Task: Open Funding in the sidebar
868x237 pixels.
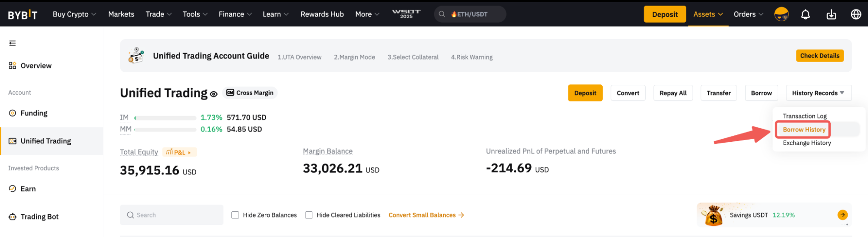Action: click(34, 113)
